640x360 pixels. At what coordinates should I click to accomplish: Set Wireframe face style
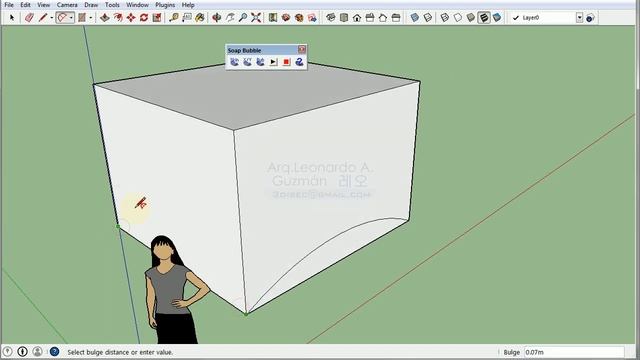click(445, 18)
